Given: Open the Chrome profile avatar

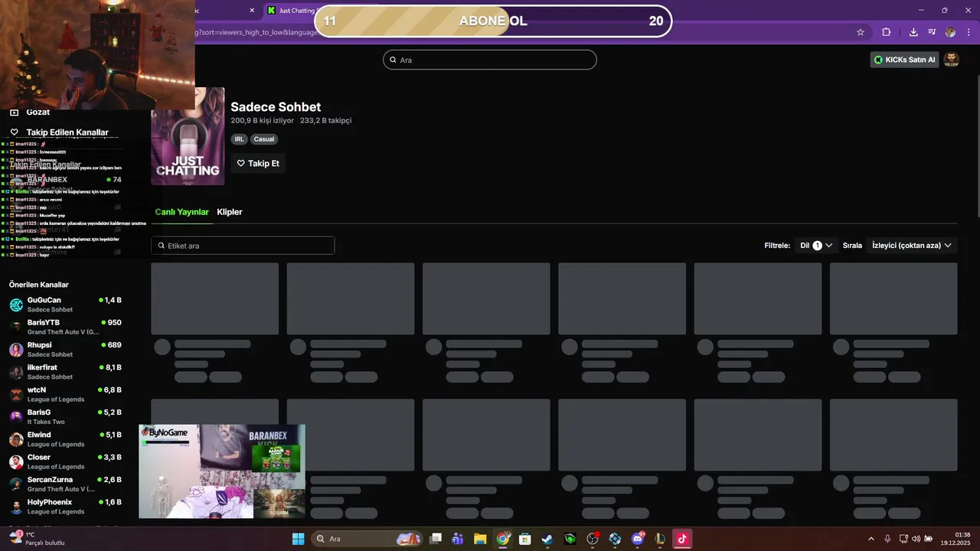Looking at the screenshot, I should [950, 32].
